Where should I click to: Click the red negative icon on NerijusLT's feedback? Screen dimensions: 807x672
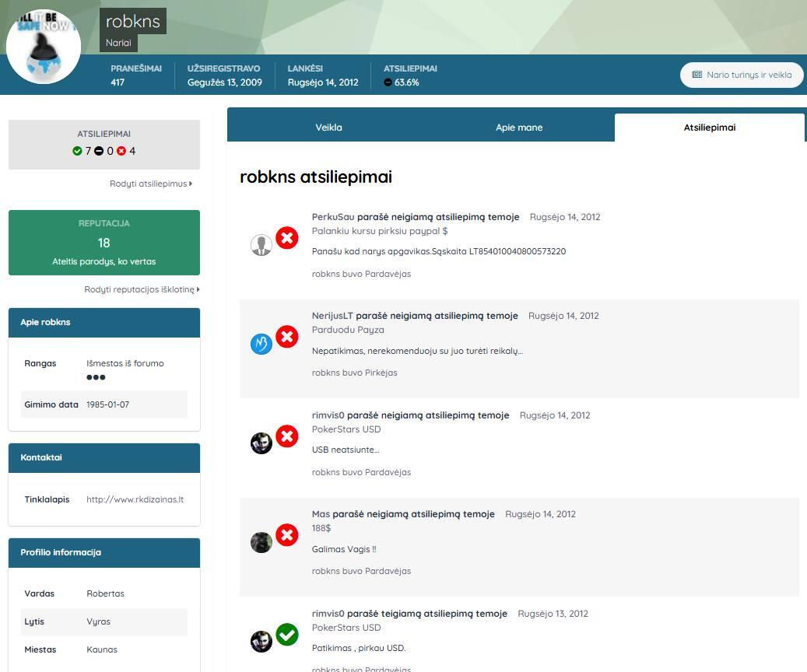coord(287,337)
